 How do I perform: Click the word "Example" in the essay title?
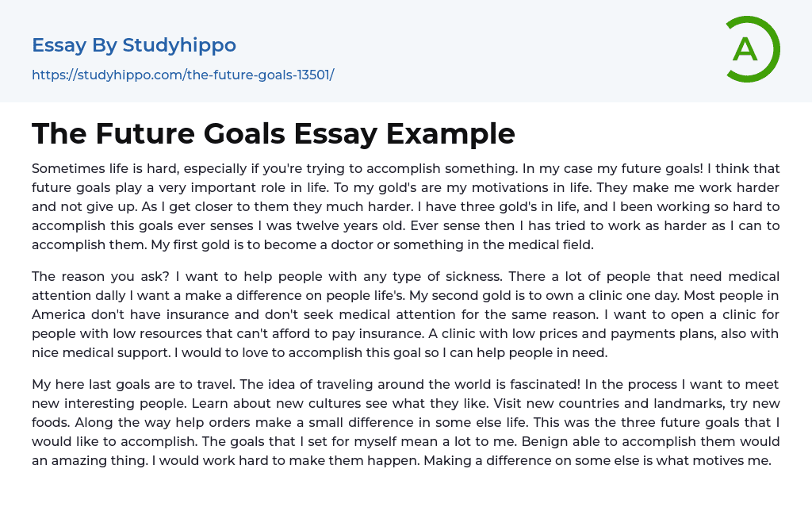click(450, 133)
